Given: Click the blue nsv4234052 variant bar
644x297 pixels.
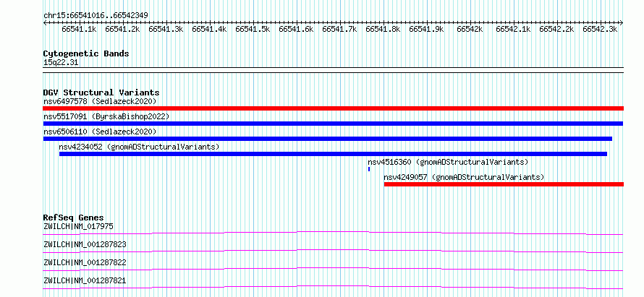Looking at the screenshot, I should coord(333,154).
